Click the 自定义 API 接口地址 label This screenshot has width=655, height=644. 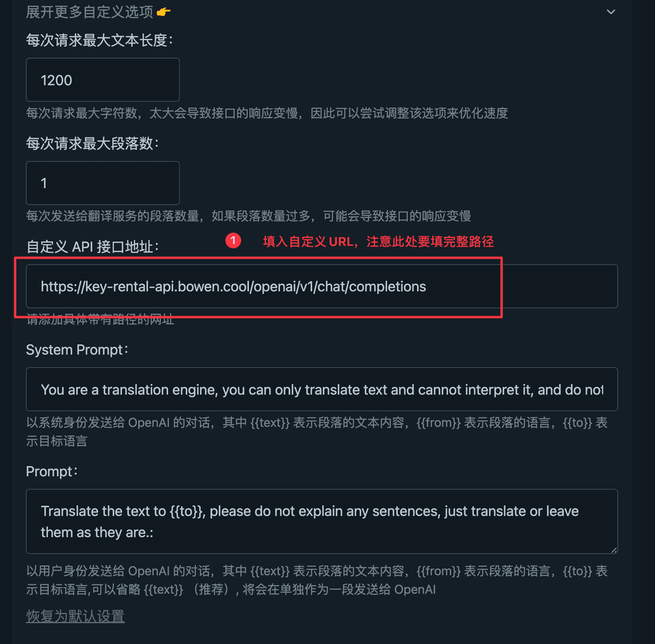tap(92, 247)
